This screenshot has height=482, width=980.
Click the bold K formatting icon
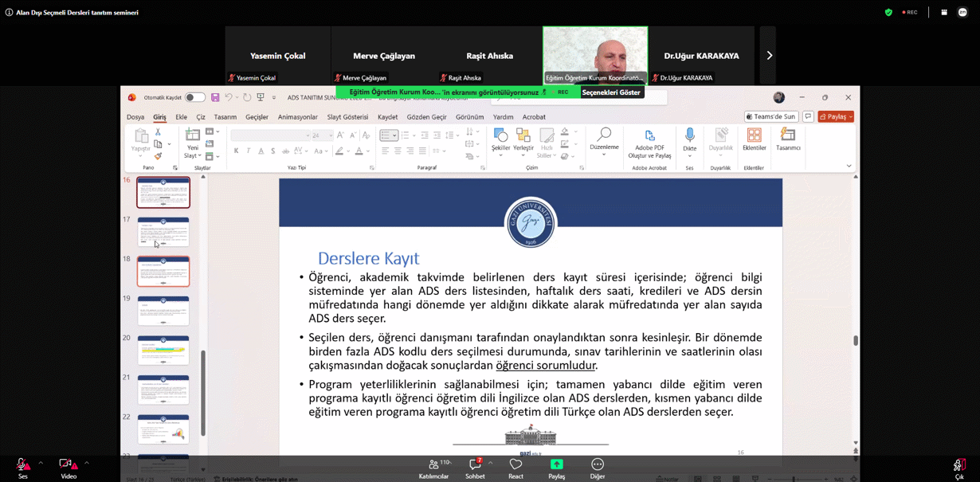pos(236,151)
